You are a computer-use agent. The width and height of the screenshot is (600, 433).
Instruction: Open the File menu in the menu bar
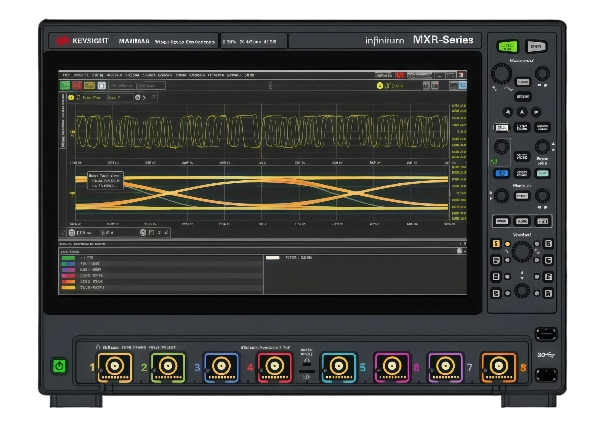click(x=66, y=75)
